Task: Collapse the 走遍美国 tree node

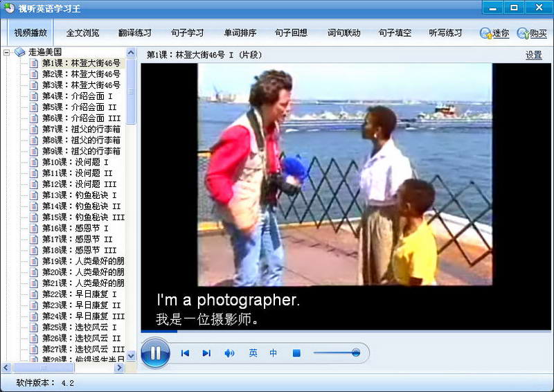Action: click(6, 53)
